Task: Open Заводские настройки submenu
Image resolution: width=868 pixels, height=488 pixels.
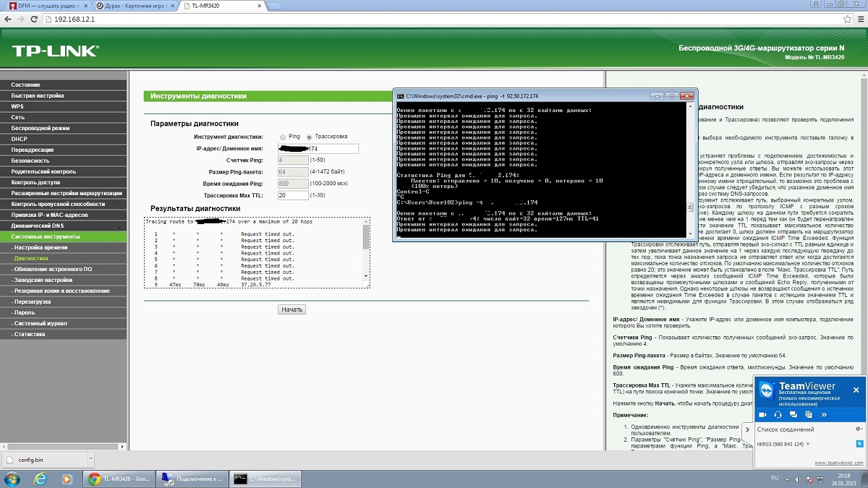Action: tap(64, 280)
